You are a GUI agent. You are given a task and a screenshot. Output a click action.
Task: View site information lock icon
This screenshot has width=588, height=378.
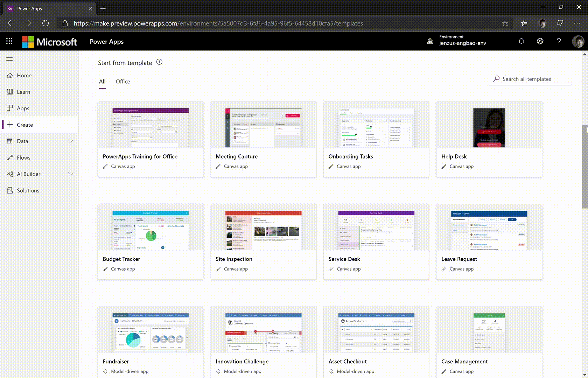pos(65,23)
